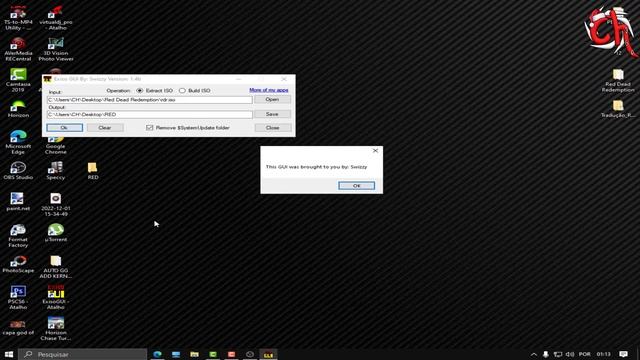Select 3D Vision Photo Viewer icon
Screen dimensions: 640x360
(x=56, y=49)
